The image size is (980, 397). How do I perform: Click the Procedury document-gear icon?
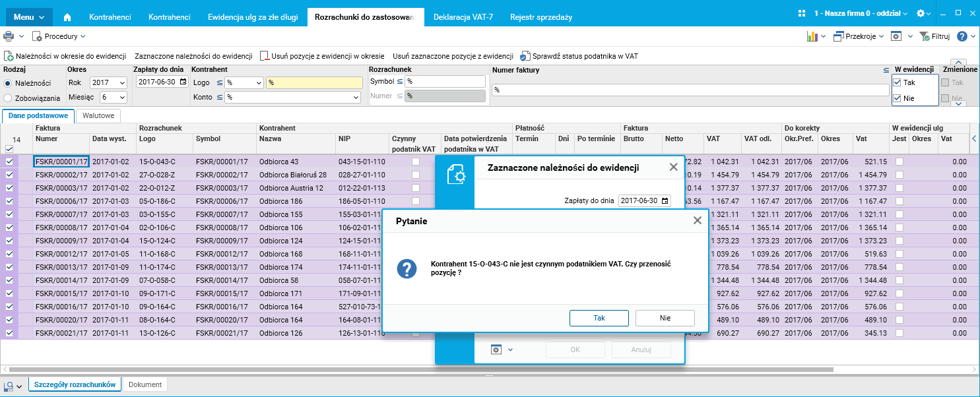[x=38, y=36]
